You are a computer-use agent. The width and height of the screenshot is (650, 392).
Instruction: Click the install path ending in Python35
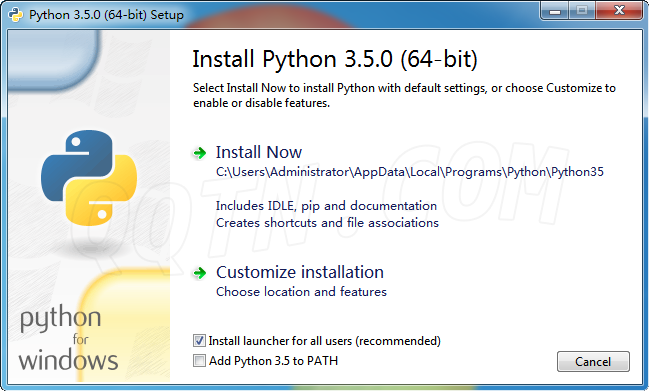410,172
